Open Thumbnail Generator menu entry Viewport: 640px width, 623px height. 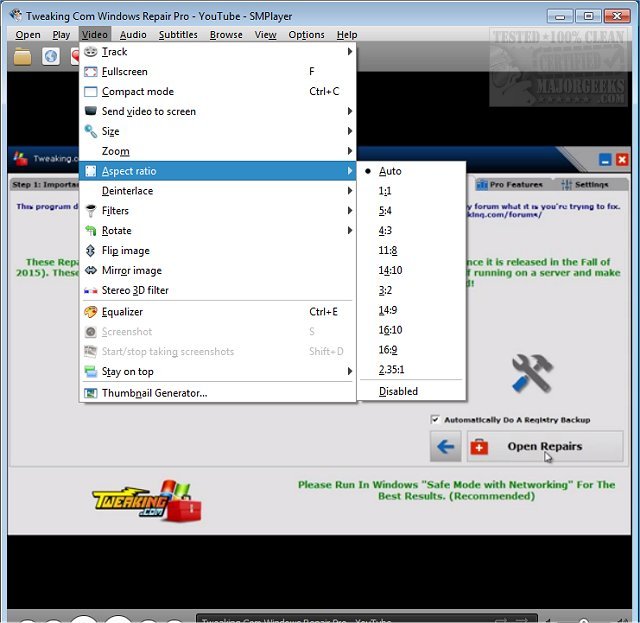(218, 393)
